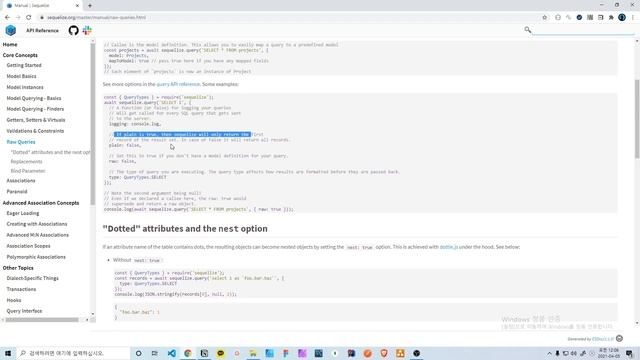Open the Slack channel icon
Image resolution: width=640 pixels, height=360 pixels.
pyautogui.click(x=87, y=30)
